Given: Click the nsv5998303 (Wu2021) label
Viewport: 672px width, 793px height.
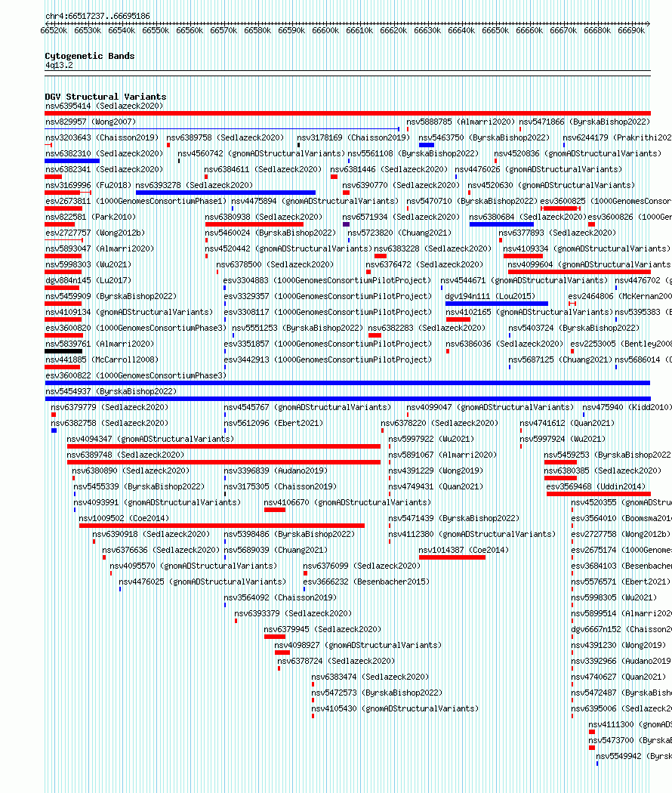Looking at the screenshot, I should (88, 264).
